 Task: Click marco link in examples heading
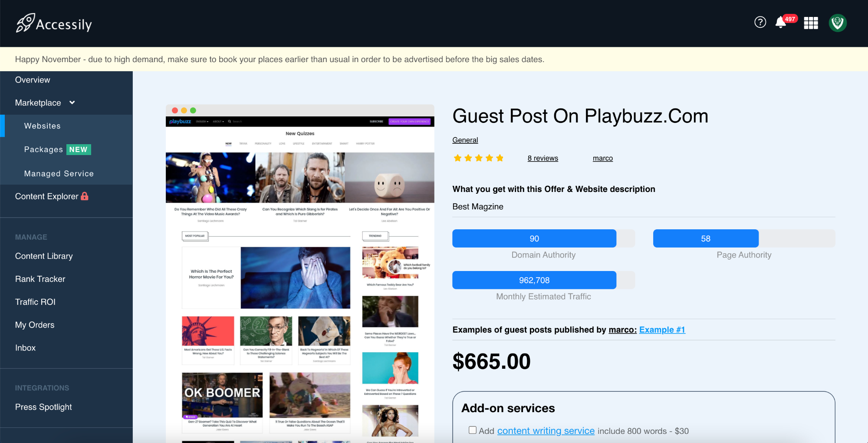tap(622, 330)
